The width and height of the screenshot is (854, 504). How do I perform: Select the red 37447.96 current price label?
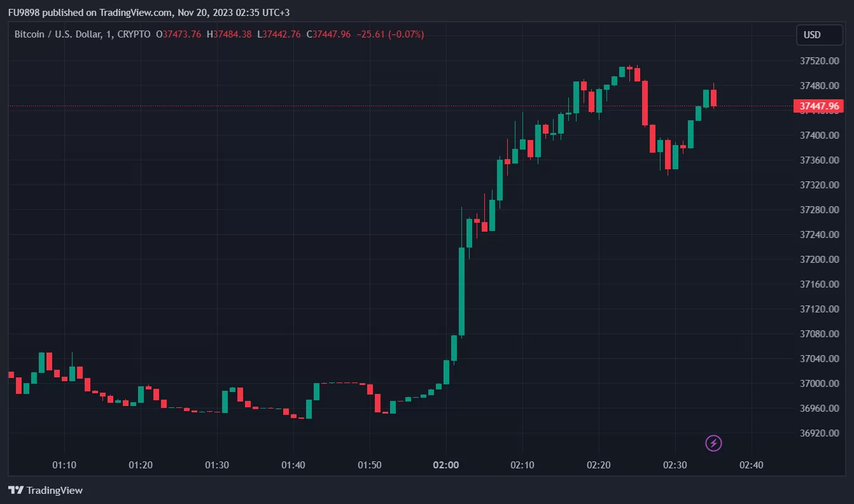[x=819, y=106]
